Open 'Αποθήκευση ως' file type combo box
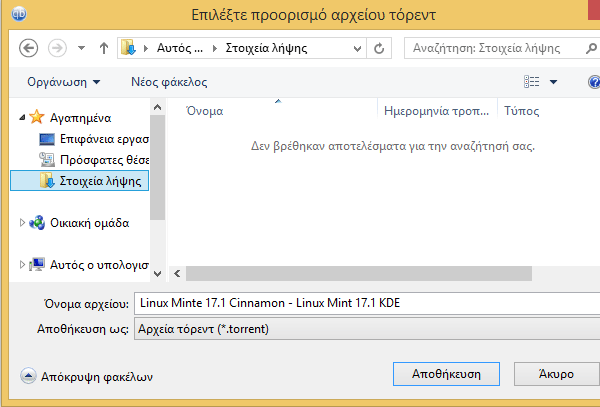Viewport: 600px width, 407px height. pyautogui.click(x=367, y=329)
